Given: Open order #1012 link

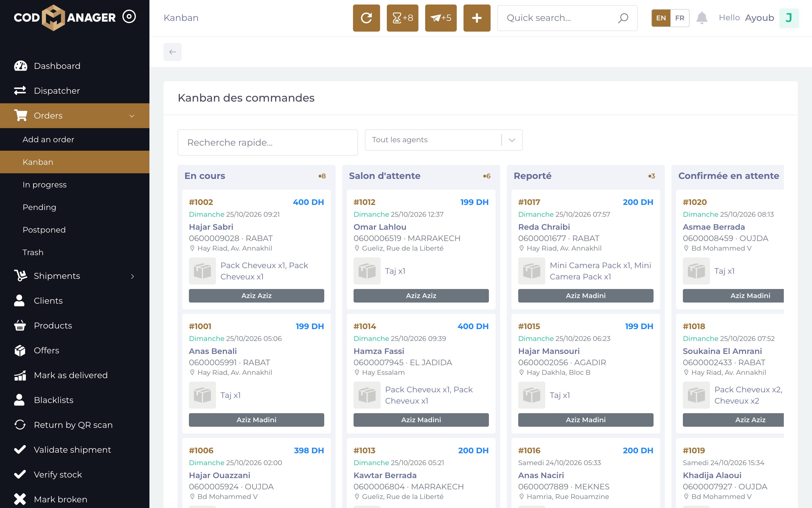Looking at the screenshot, I should [364, 202].
